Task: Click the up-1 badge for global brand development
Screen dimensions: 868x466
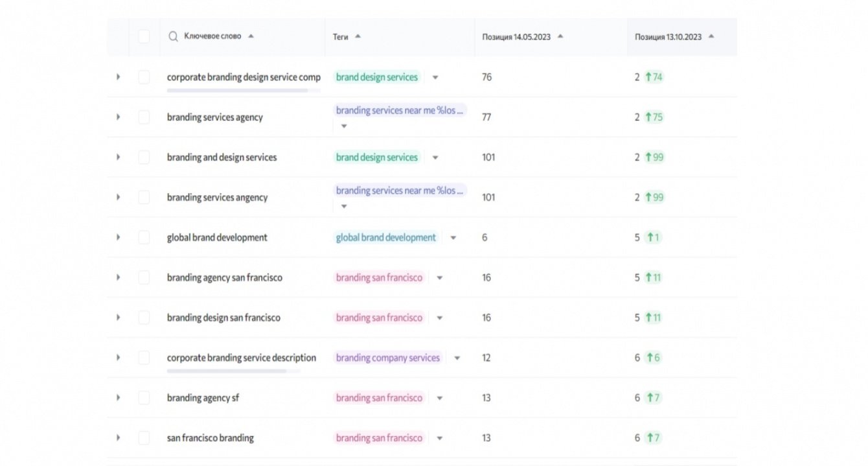Action: 652,238
